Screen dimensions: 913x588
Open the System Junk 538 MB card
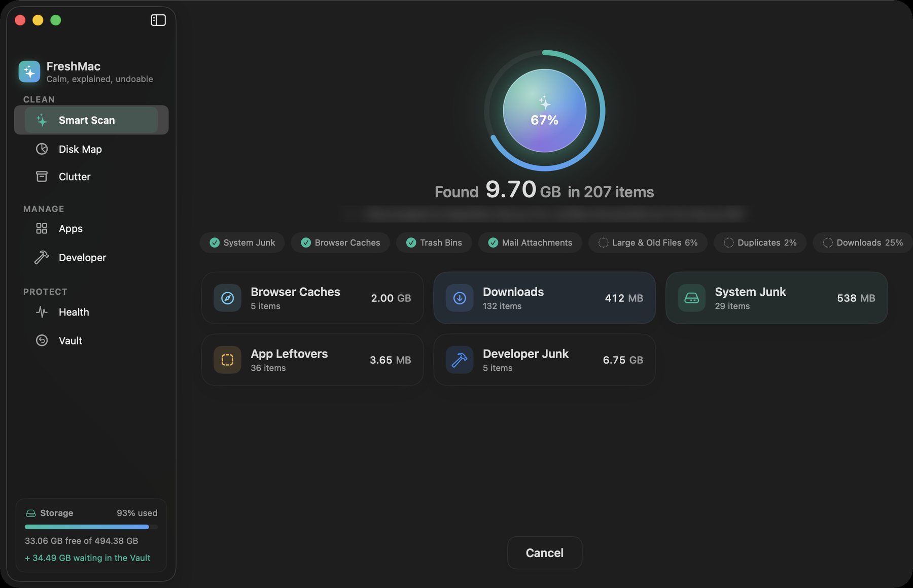click(777, 298)
